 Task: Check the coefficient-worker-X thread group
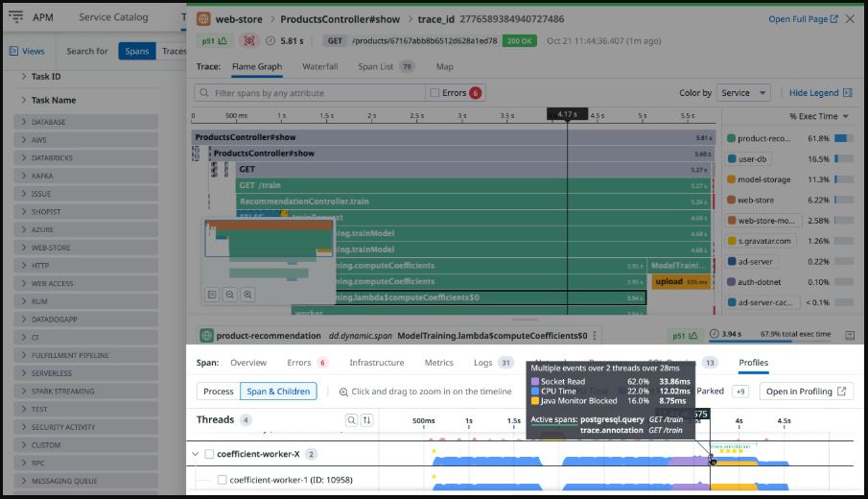209,454
